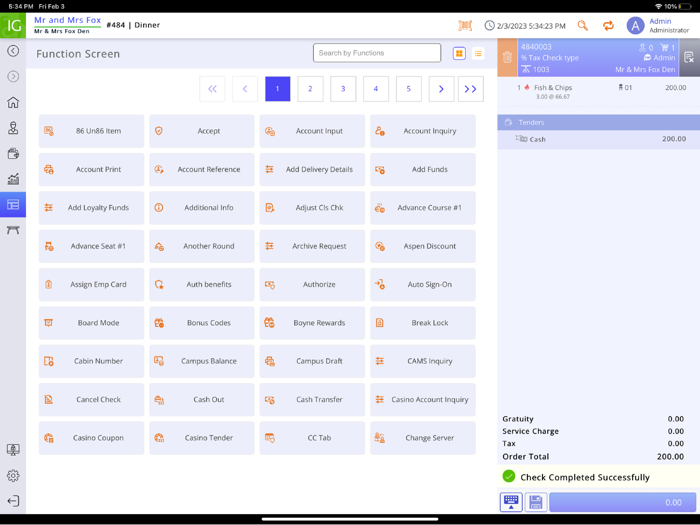Open the reports chart icon in the sidebar
This screenshot has width=700, height=525.
tap(13, 179)
